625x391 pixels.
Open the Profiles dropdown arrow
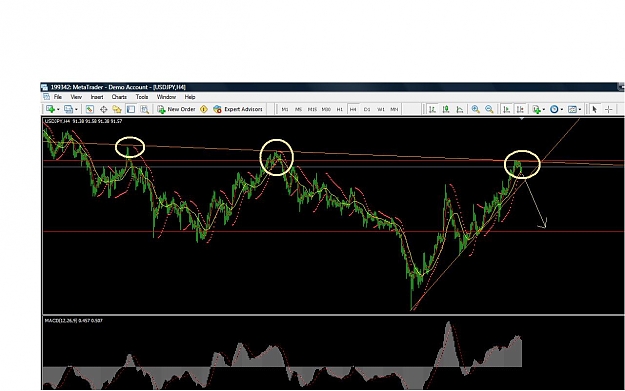[x=76, y=110]
